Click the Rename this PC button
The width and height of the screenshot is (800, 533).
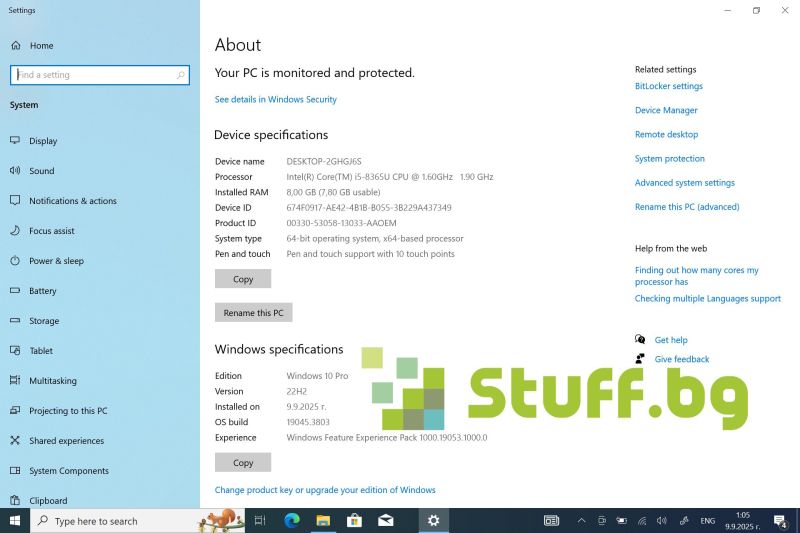point(253,313)
